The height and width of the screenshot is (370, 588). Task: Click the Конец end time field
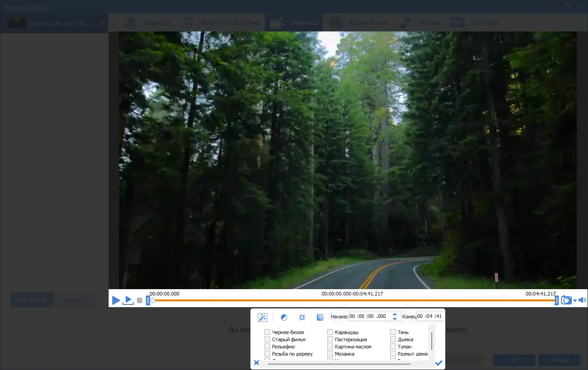430,316
